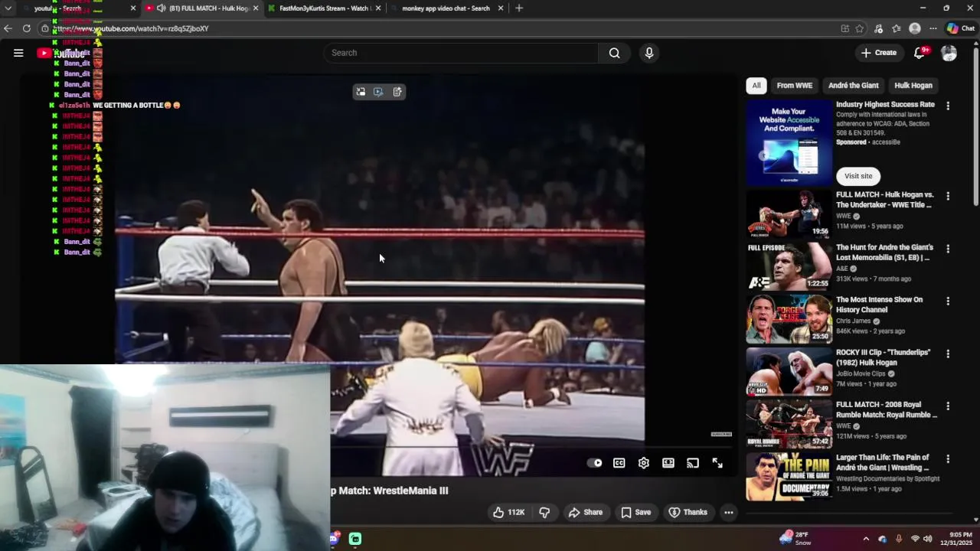Click the media control music icon in toolbar

click(x=878, y=28)
